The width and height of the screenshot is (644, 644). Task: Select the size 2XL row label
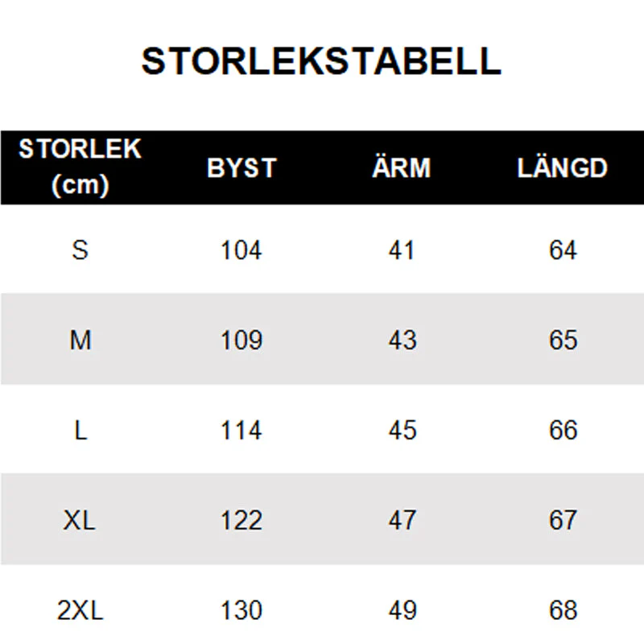[x=80, y=610]
